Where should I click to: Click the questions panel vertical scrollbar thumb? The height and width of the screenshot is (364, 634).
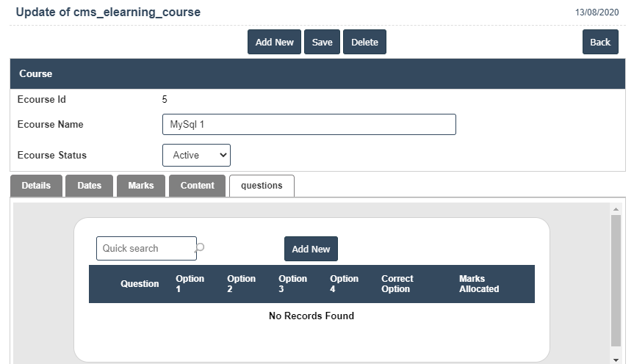[616, 279]
